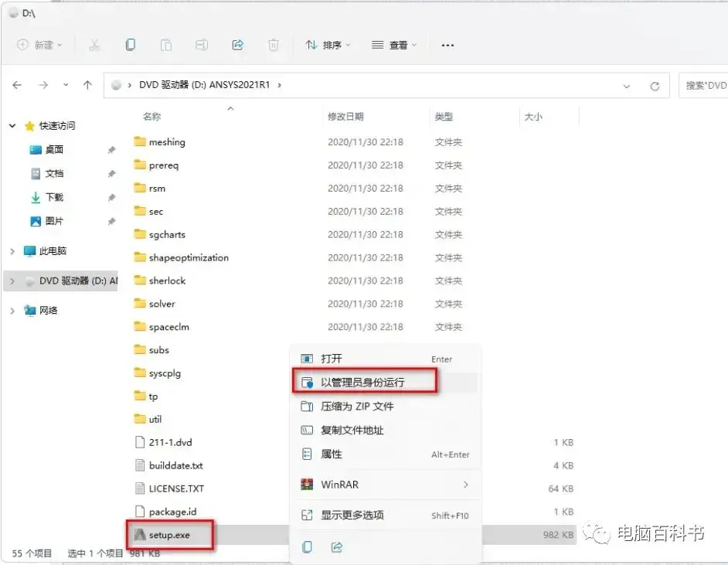Choose Run as administrator in context menu
This screenshot has height=565, width=728.
[x=386, y=382]
